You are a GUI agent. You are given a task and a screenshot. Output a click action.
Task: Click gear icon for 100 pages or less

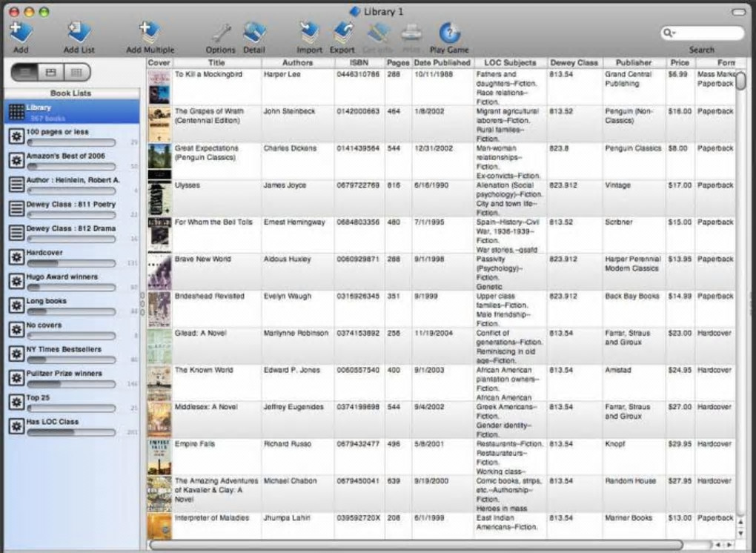(x=16, y=136)
